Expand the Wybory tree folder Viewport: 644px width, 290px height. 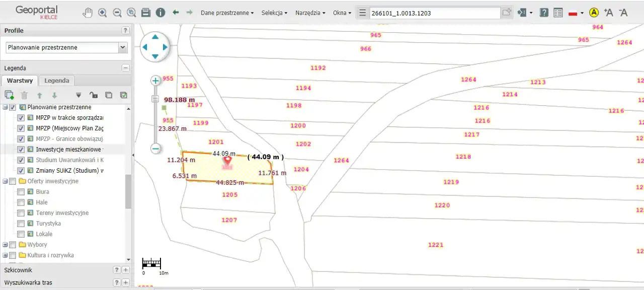(x=5, y=245)
